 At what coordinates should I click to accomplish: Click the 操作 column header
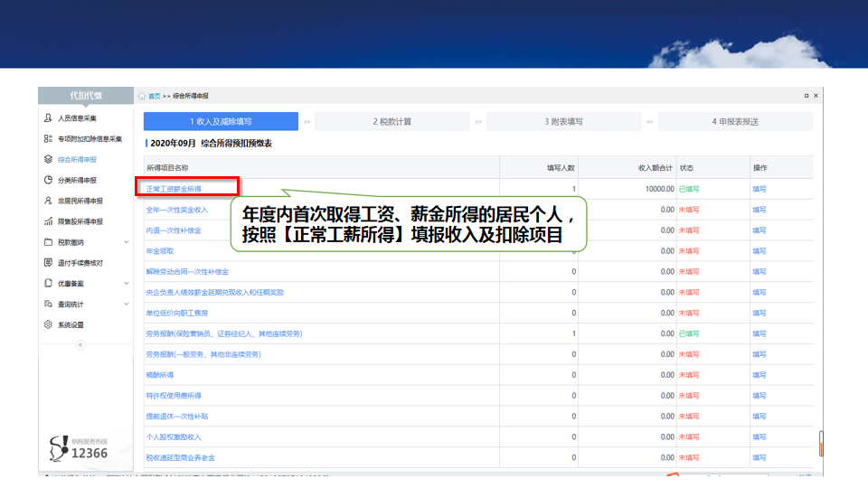[x=760, y=168]
